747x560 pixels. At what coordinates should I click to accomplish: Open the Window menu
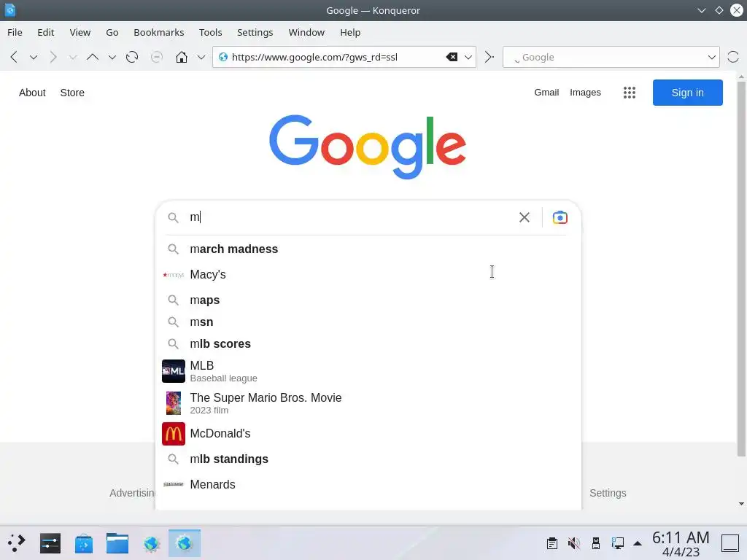tap(306, 32)
